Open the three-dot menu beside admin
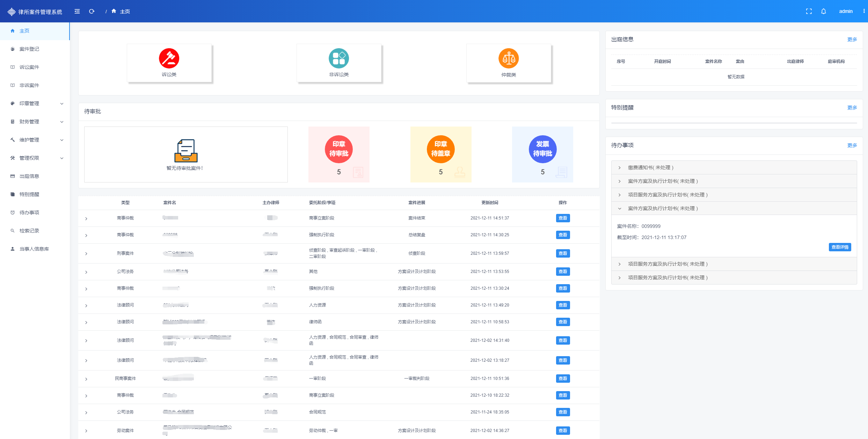Screen dimensions: 868x439 click(x=864, y=11)
